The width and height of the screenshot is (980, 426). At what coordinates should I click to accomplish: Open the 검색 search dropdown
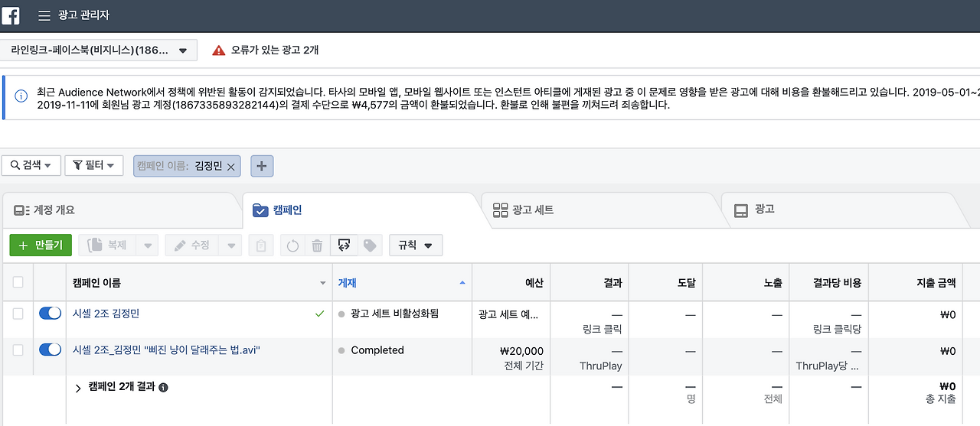pyautogui.click(x=31, y=165)
